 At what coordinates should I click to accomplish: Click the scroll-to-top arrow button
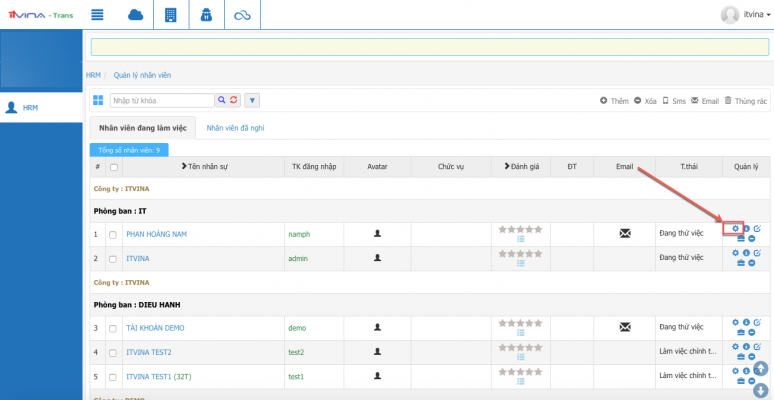tap(760, 369)
